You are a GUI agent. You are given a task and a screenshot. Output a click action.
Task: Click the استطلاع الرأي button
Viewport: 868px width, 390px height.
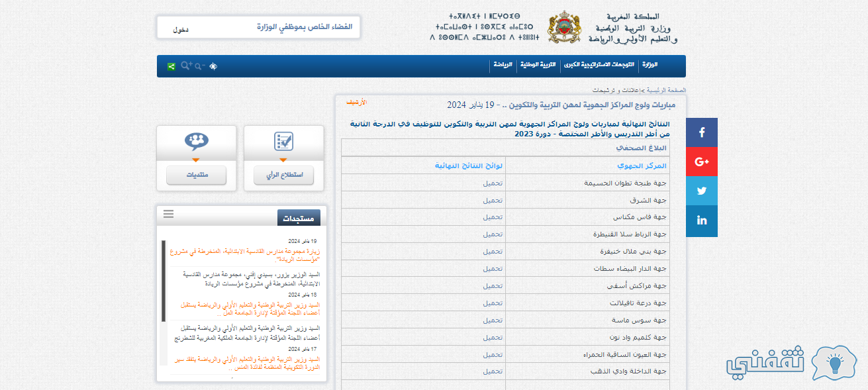(x=283, y=175)
